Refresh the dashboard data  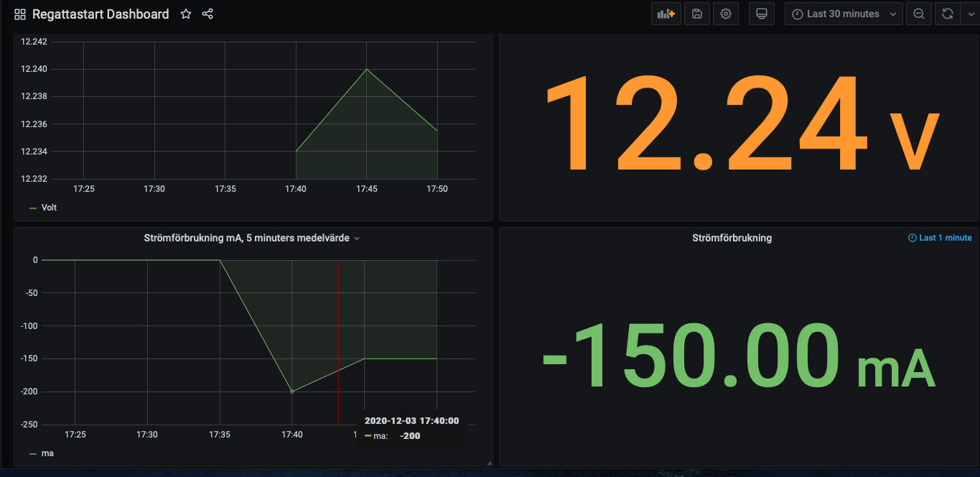point(947,14)
